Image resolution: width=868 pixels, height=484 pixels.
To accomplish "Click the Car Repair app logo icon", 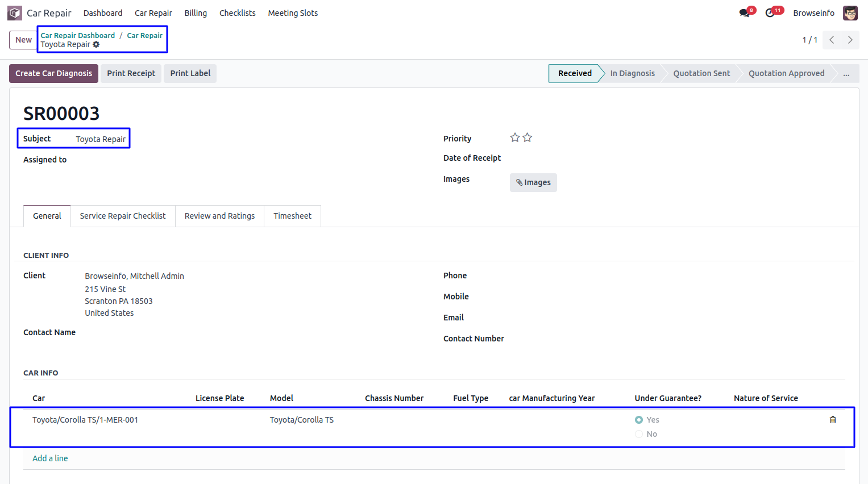I will pyautogui.click(x=15, y=12).
